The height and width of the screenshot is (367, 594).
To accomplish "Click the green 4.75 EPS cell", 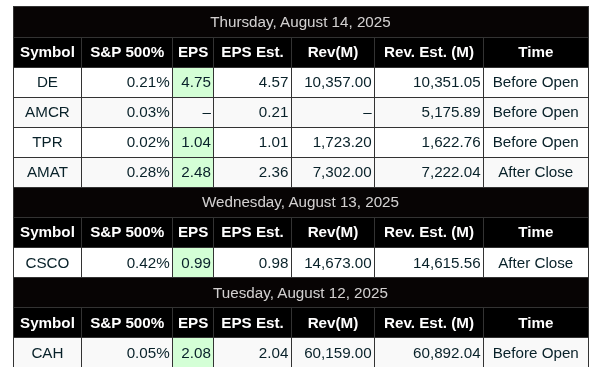I will 193,82.
